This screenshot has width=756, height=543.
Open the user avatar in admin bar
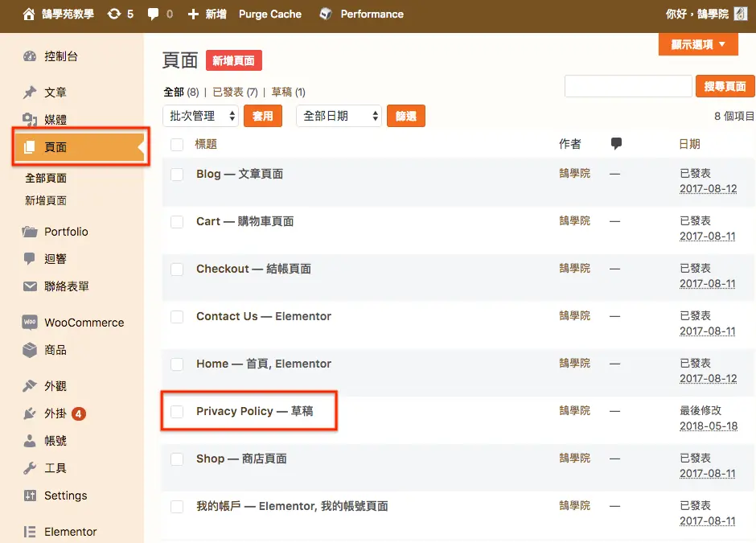(x=741, y=14)
